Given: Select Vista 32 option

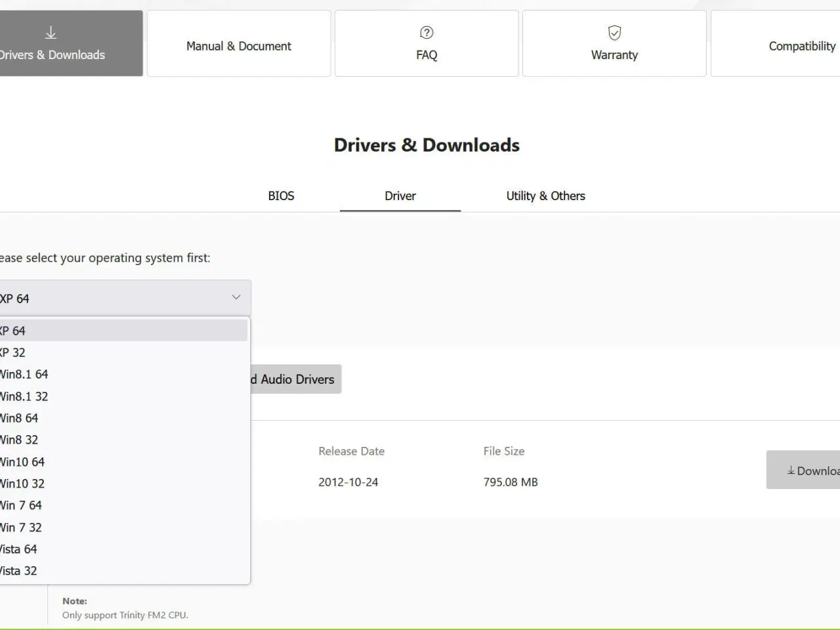Looking at the screenshot, I should [123, 571].
